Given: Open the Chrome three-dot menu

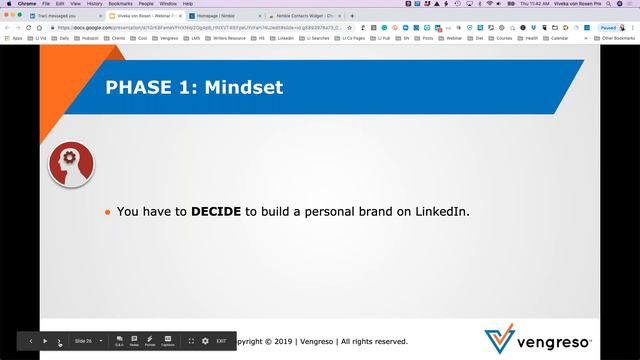Looking at the screenshot, I should pos(633,28).
